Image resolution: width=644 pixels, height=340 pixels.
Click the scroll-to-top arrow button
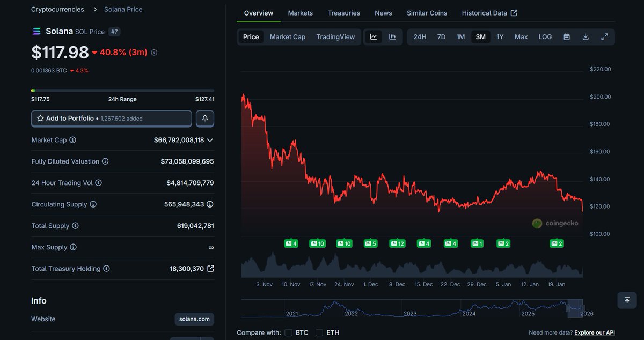(x=627, y=300)
